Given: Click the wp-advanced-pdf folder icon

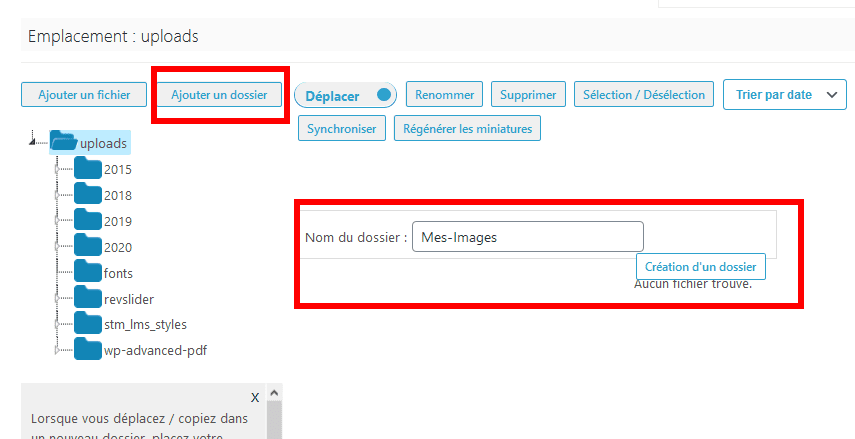Looking at the screenshot, I should [88, 348].
